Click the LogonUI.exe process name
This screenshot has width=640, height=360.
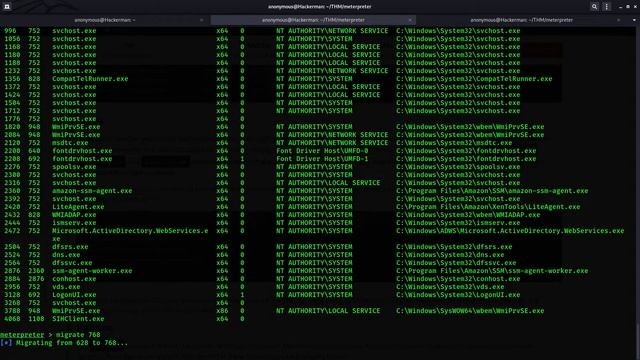click(74, 295)
